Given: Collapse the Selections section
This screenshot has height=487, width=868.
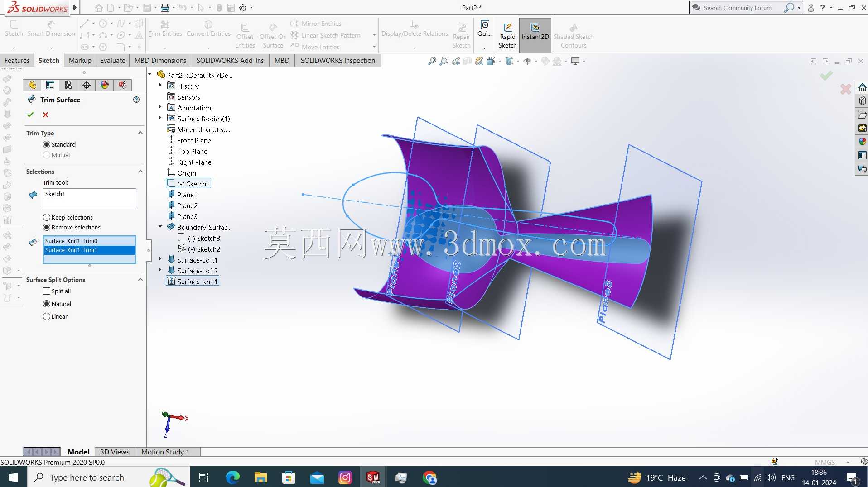Looking at the screenshot, I should click(140, 172).
